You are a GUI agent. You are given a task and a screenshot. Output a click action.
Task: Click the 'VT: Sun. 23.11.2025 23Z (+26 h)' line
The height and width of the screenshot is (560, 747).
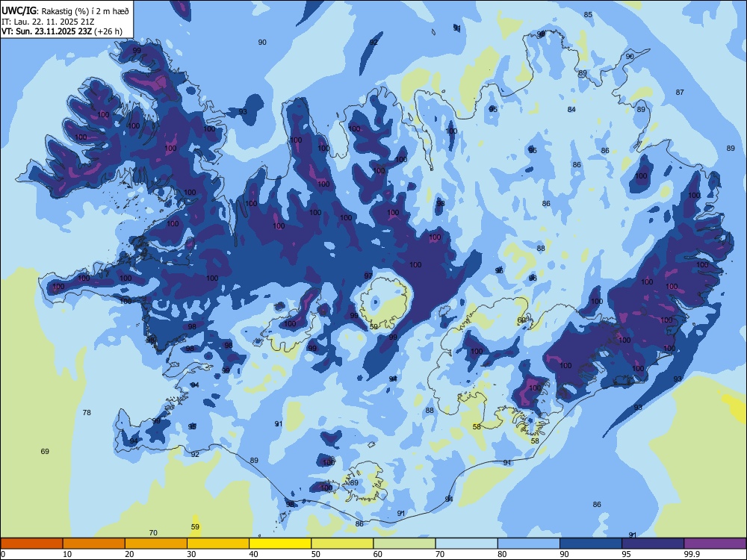pyautogui.click(x=62, y=31)
